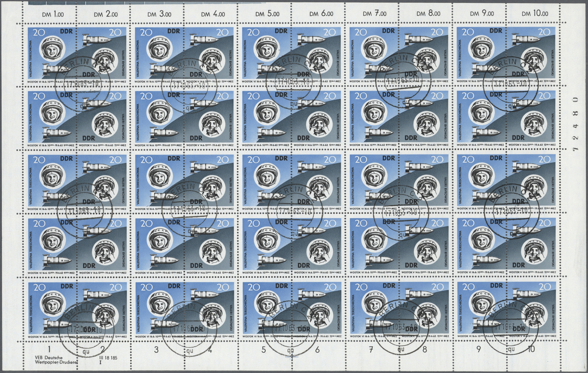Click the "DM 5.00" margin label
The height and width of the screenshot is (373, 588).
(267, 14)
